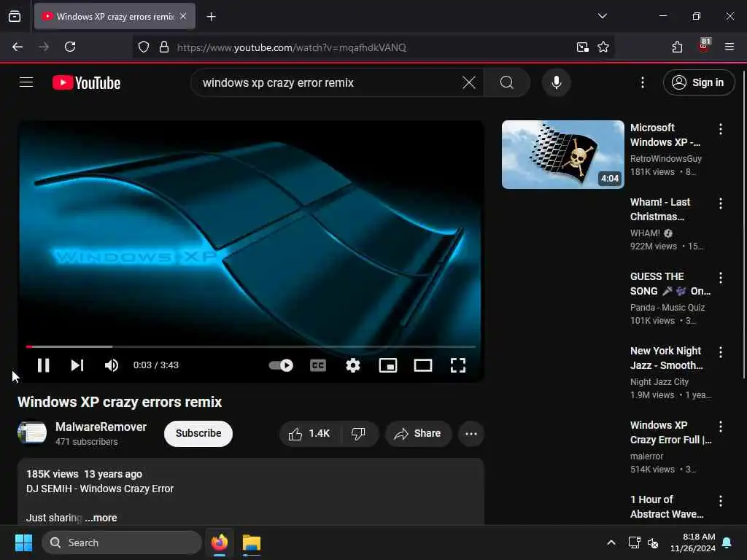Viewport: 747px width, 560px height.
Task: Click the taskbar Search box
Action: (122, 542)
